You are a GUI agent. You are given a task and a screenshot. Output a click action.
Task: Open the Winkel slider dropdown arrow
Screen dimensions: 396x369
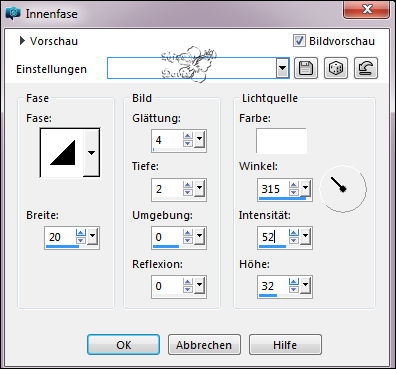tap(306, 189)
